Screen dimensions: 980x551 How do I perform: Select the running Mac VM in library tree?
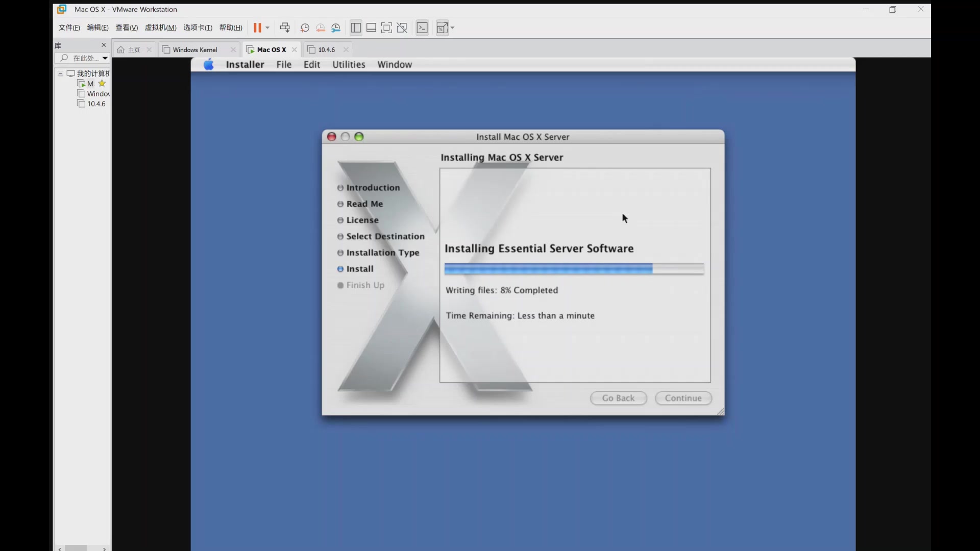(86, 84)
